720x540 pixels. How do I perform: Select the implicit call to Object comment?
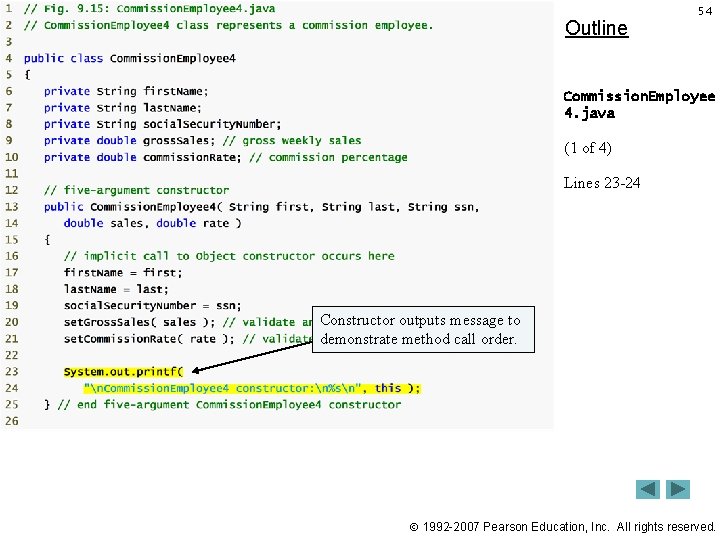229,256
